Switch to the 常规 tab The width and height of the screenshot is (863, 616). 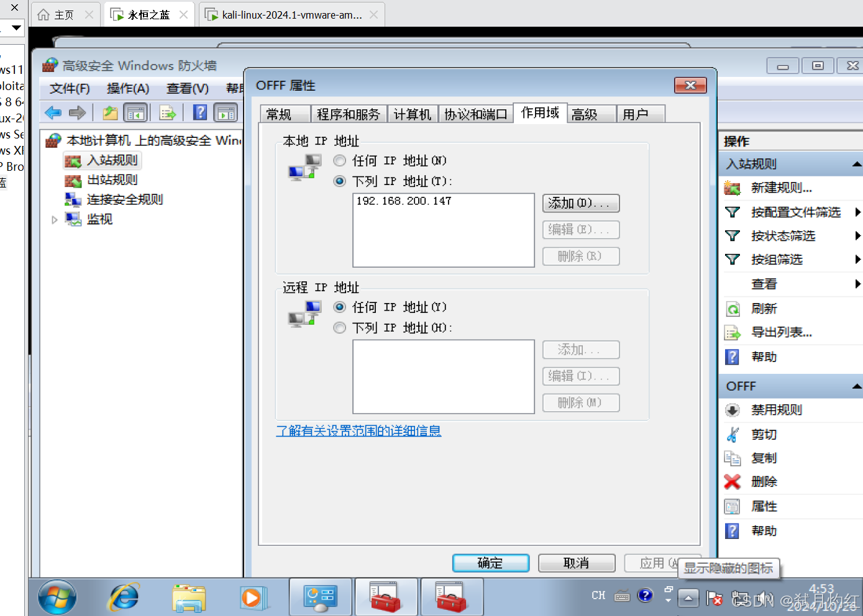tap(285, 114)
